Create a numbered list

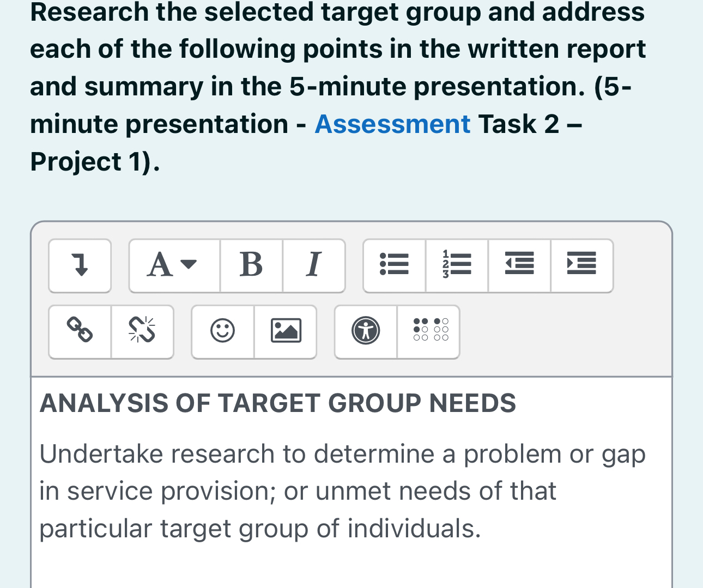(457, 265)
